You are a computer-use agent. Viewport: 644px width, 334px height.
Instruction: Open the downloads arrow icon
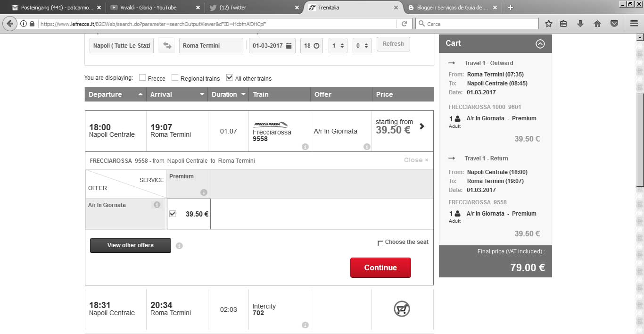pyautogui.click(x=580, y=24)
